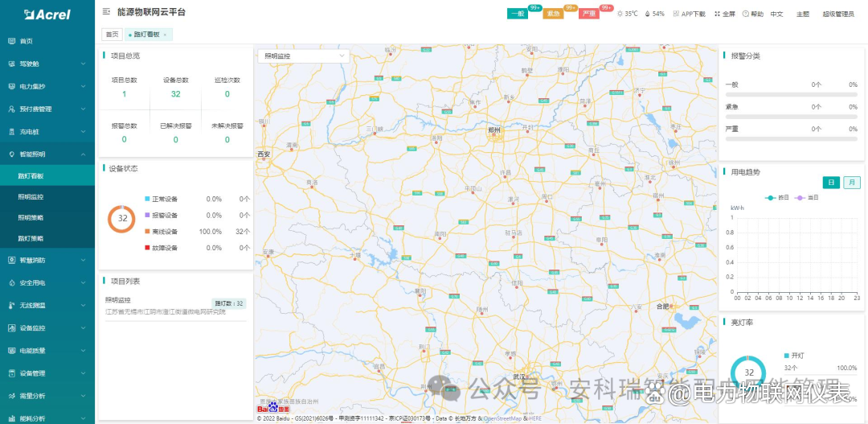Toggle the 昨日 legend series
Viewport: 868px width, 424px height.
pos(777,197)
